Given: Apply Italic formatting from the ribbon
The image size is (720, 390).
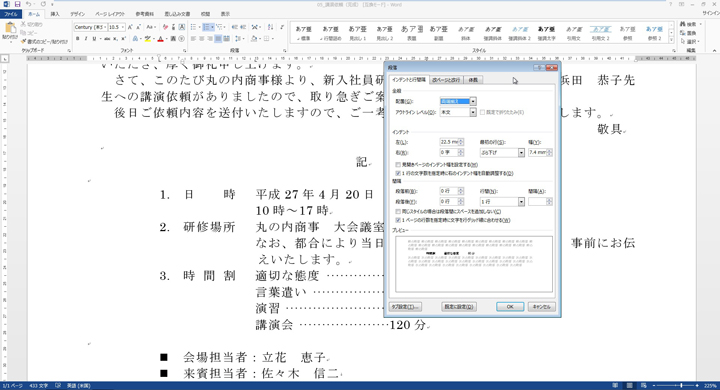Looking at the screenshot, I should tap(86, 39).
